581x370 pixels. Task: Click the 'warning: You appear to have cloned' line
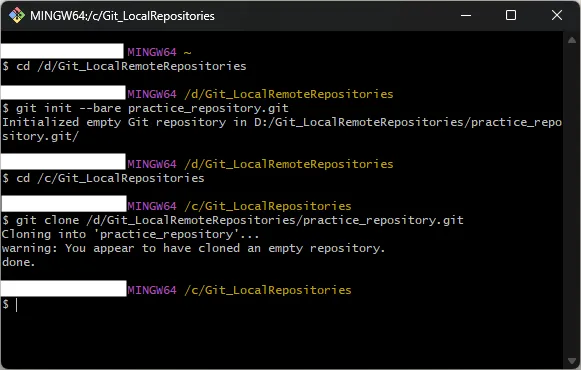pyautogui.click(x=193, y=248)
